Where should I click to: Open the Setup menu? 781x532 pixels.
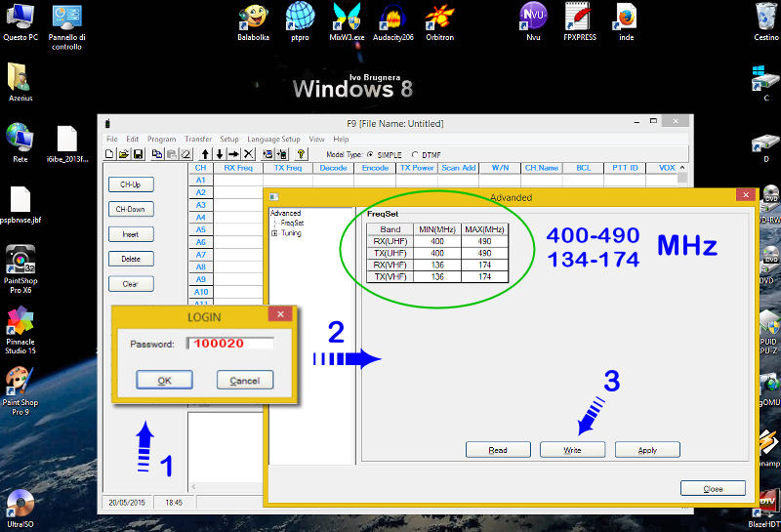click(229, 139)
